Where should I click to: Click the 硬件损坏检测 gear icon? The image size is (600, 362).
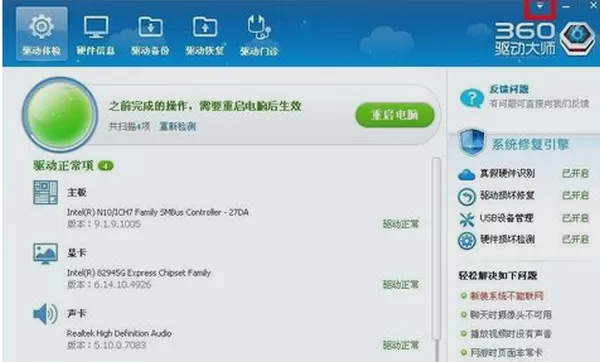click(x=466, y=241)
